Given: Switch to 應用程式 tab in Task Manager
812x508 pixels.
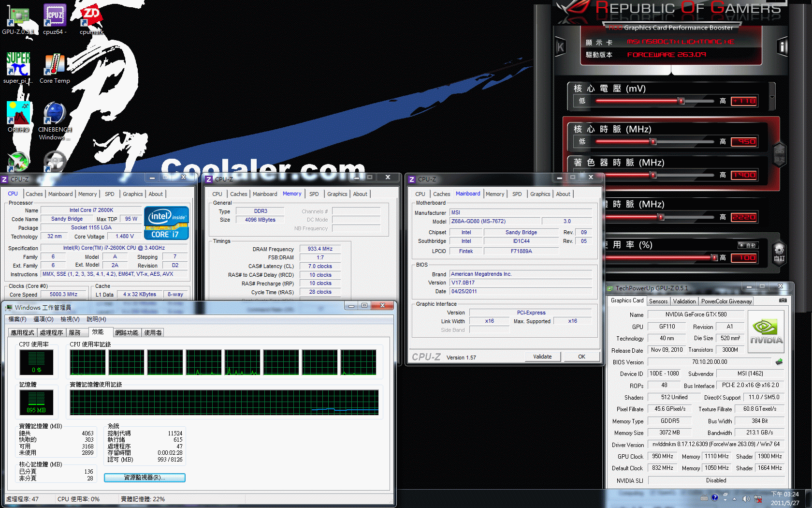Looking at the screenshot, I should tap(23, 333).
